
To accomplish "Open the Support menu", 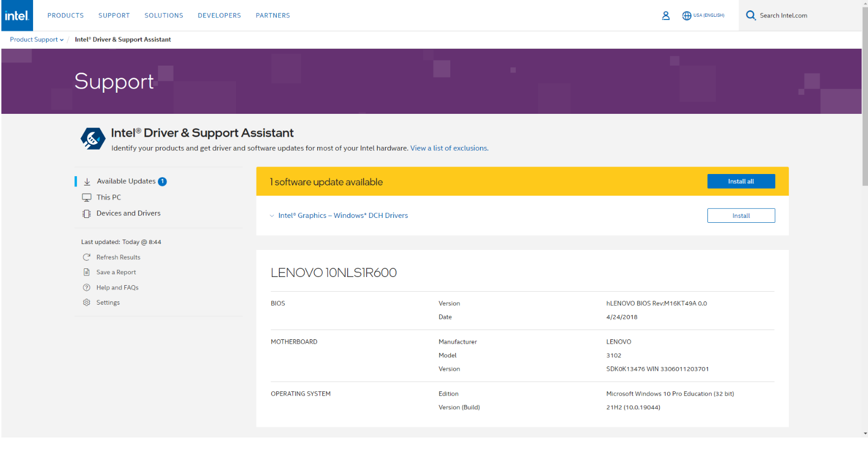I will [x=114, y=16].
